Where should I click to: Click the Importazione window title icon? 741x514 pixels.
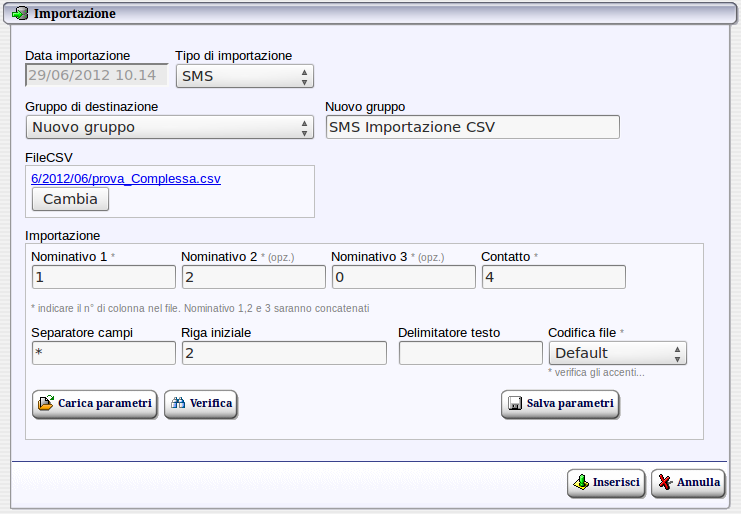(19, 14)
